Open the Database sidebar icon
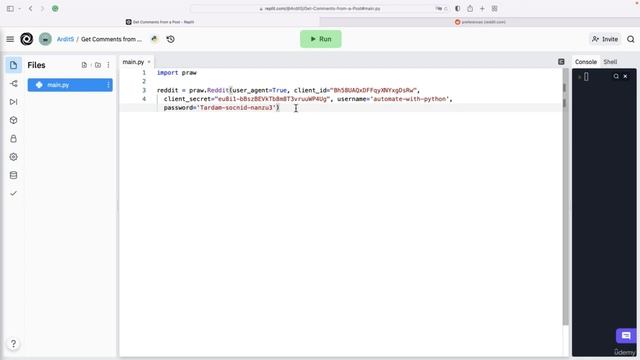640x360 pixels. [13, 175]
